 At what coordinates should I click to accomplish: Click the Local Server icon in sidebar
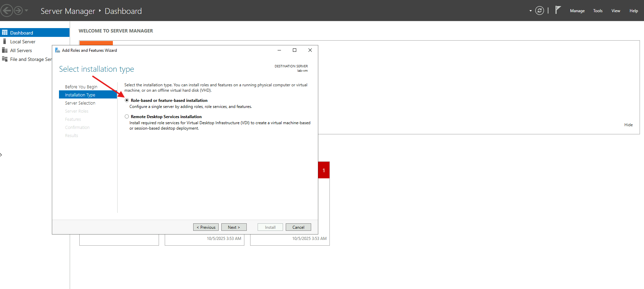point(4,41)
